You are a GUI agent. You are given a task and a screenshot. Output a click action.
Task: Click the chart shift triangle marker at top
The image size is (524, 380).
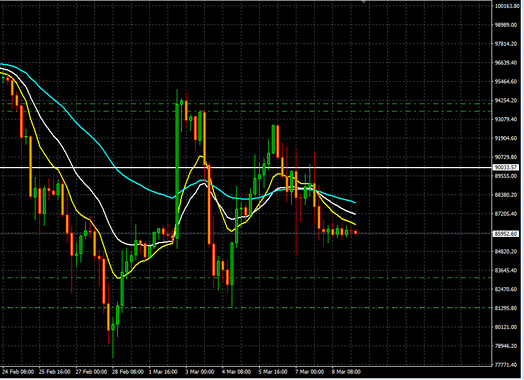tap(364, 2)
